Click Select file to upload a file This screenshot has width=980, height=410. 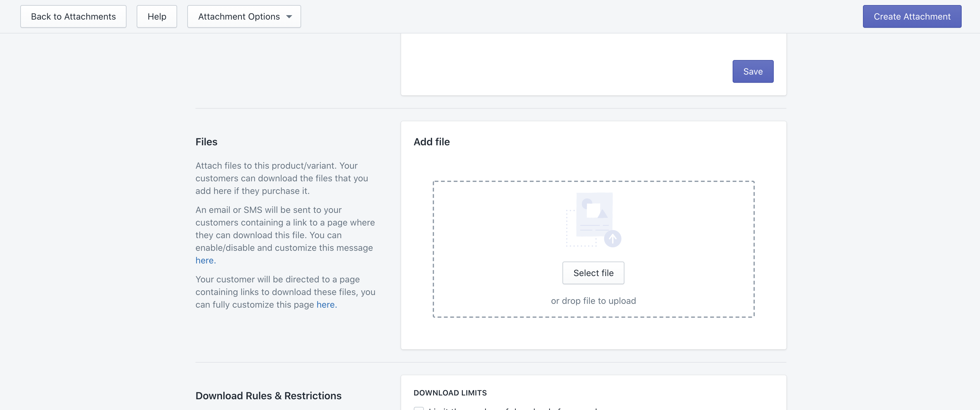point(593,273)
